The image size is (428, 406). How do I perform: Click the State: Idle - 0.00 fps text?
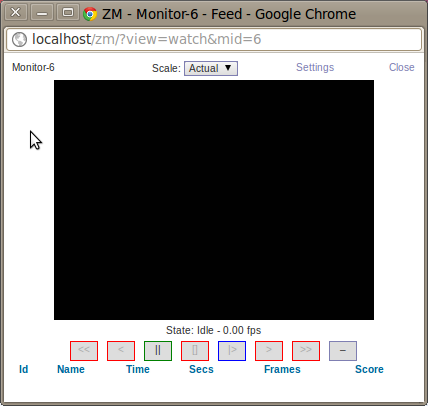(214, 330)
